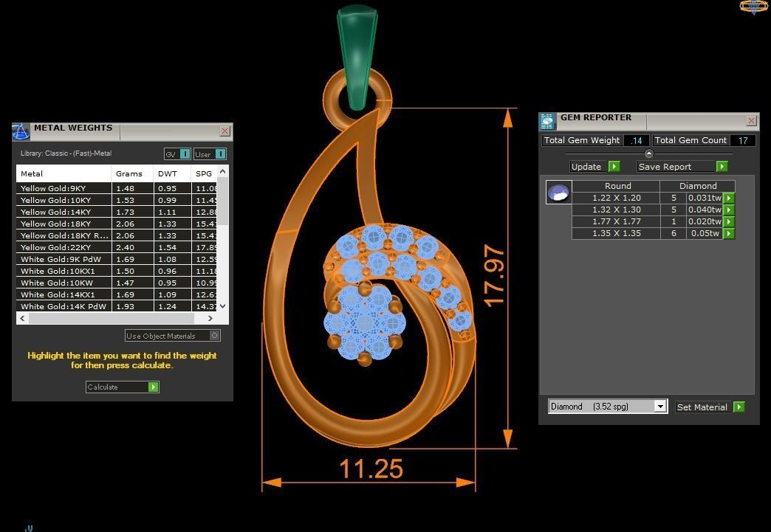Image resolution: width=771 pixels, height=532 pixels.
Task: Click the logo icon in top-right corner
Action: pos(754,7)
